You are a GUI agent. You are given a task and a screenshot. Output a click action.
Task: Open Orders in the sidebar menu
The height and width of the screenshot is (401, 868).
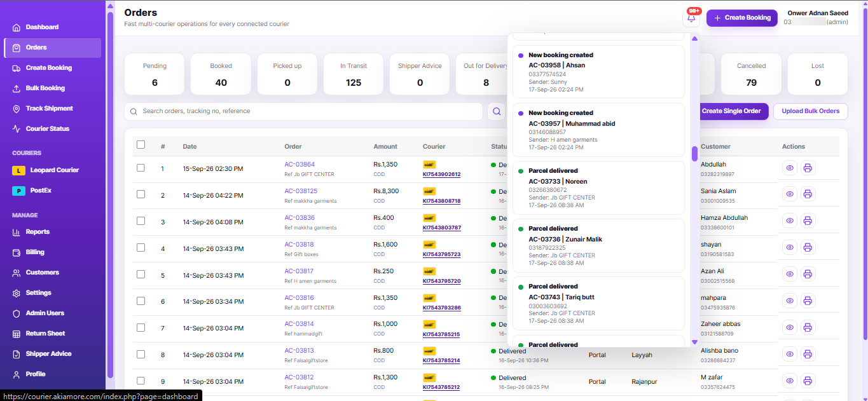[x=52, y=48]
